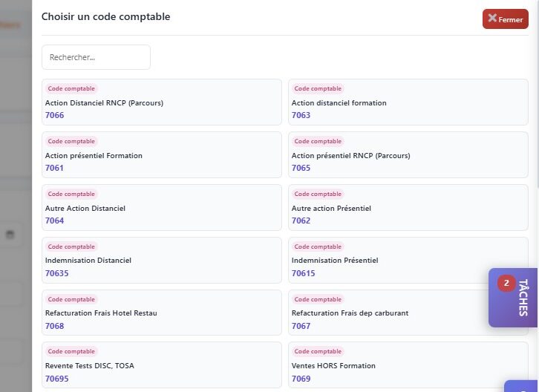Image resolution: width=539 pixels, height=392 pixels.
Task: Pick Action présentiel RNCP (Parcours) 7065
Action: [408, 155]
